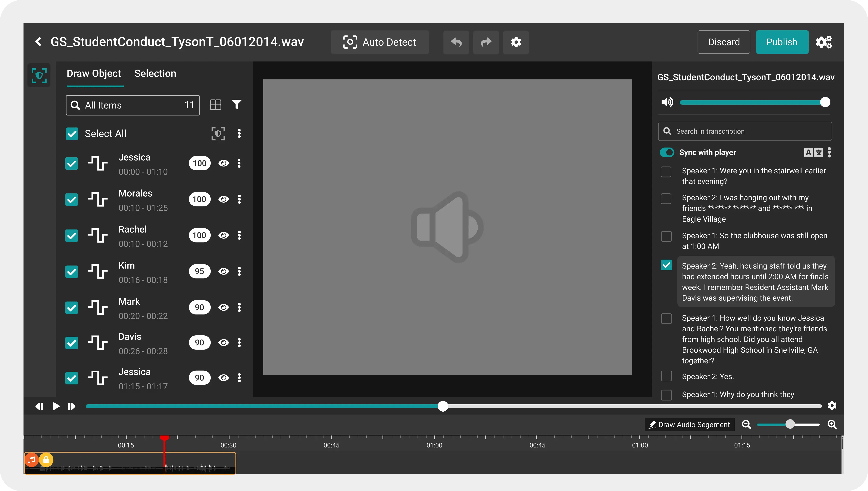Click the Discard button
Viewport: 868px width, 491px height.
pyautogui.click(x=724, y=42)
